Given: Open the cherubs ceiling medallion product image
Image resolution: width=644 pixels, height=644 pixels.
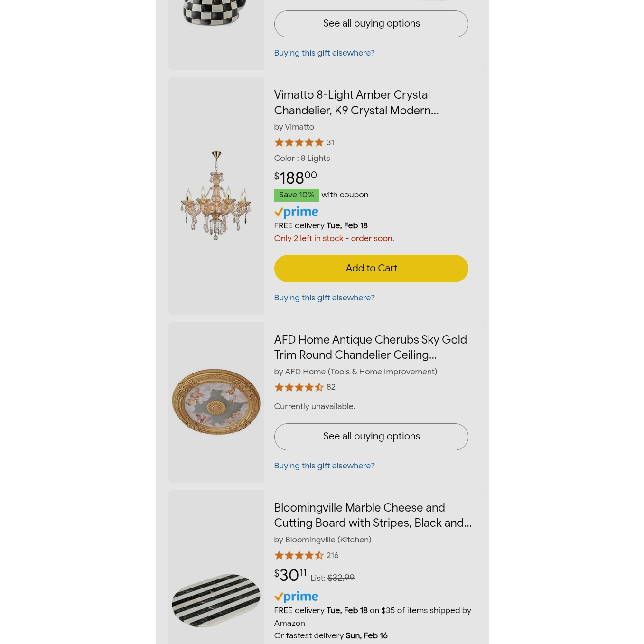Looking at the screenshot, I should click(216, 402).
